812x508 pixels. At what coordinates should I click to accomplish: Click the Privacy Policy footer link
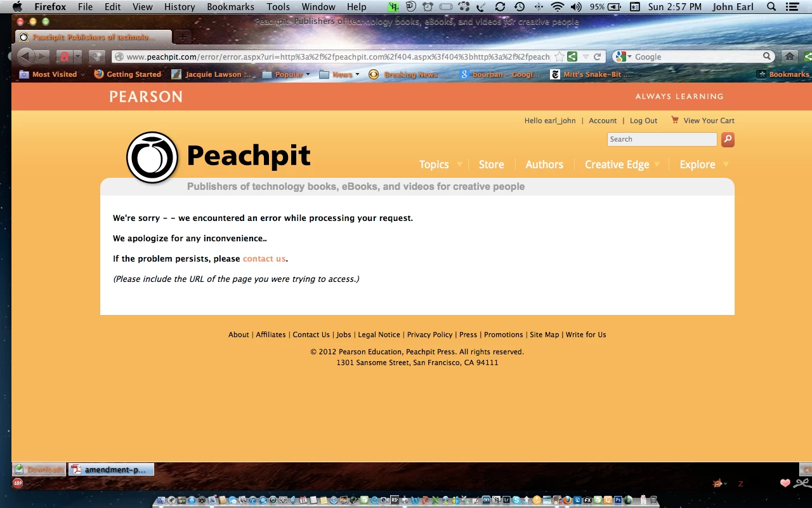coord(429,335)
